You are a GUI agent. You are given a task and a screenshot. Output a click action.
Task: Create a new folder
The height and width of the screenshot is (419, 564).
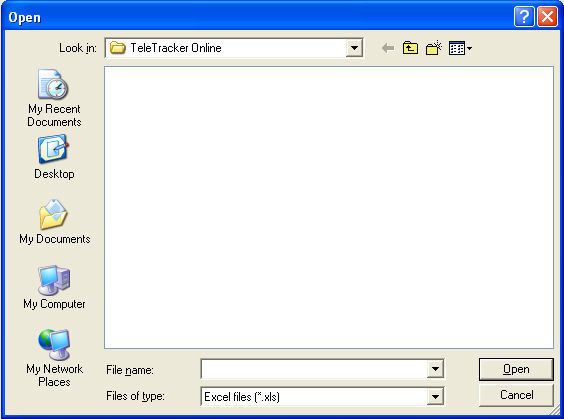(x=433, y=48)
